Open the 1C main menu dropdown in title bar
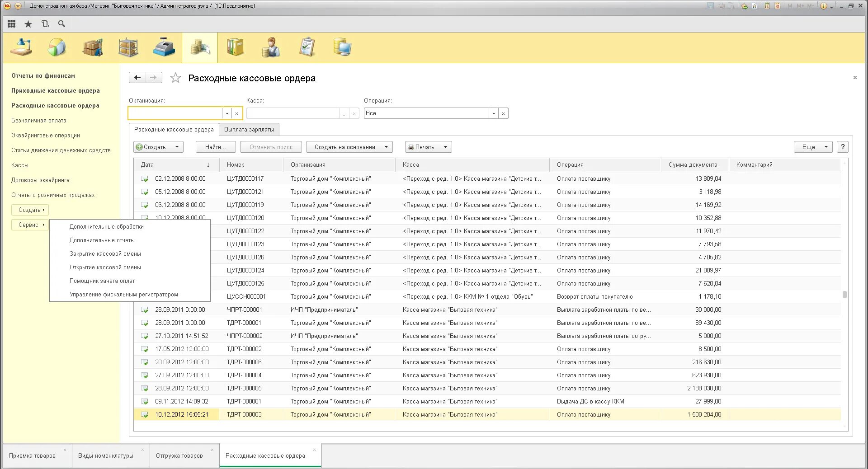The height and width of the screenshot is (469, 868). [18, 6]
